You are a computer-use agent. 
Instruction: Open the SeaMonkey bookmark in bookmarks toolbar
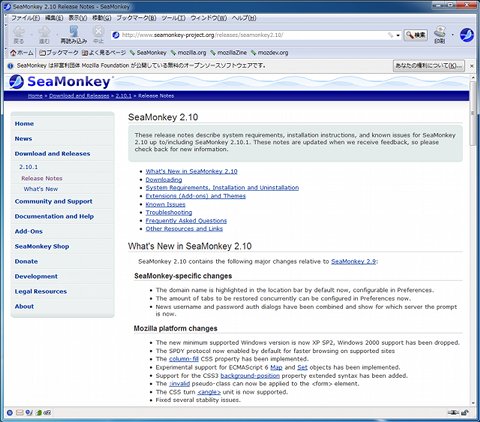(148, 53)
